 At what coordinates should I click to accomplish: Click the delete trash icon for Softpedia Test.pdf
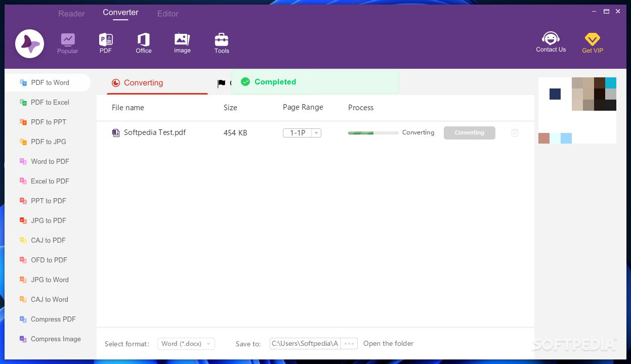515,132
